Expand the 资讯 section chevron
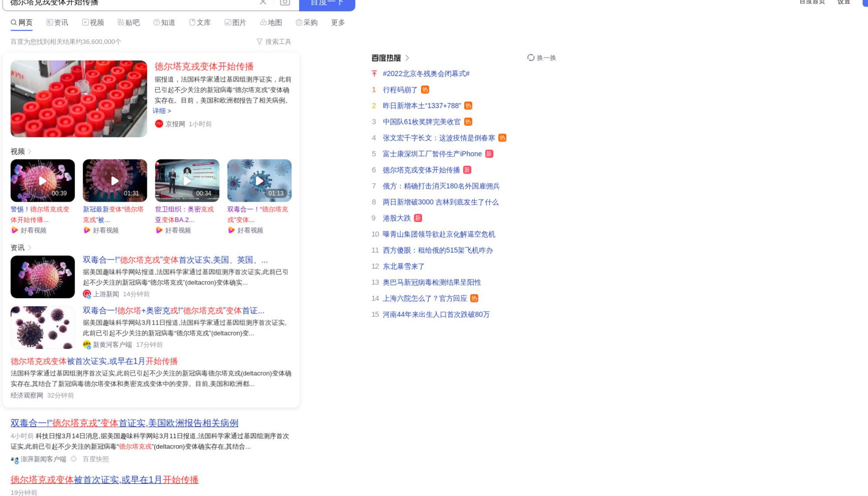The height and width of the screenshot is (496, 868). point(29,248)
